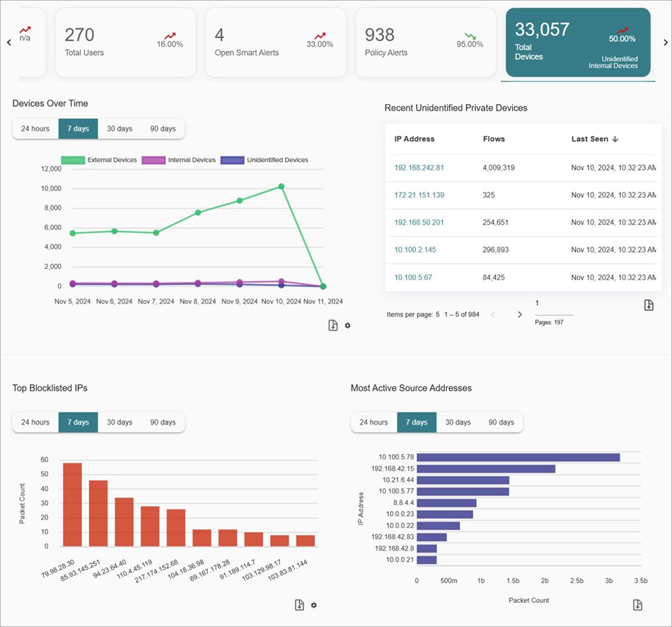Toggle Internal Devices legend swatch
Image resolution: width=672 pixels, height=627 pixels.
tap(153, 160)
